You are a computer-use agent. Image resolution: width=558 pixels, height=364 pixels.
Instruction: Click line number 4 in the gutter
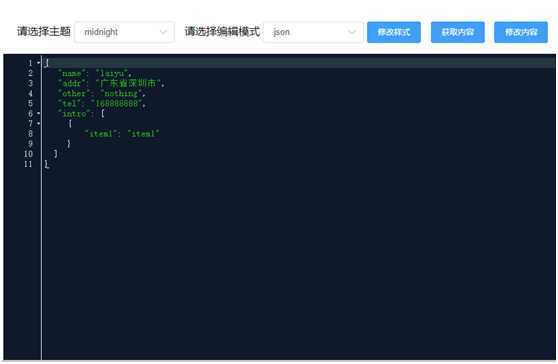click(x=30, y=94)
